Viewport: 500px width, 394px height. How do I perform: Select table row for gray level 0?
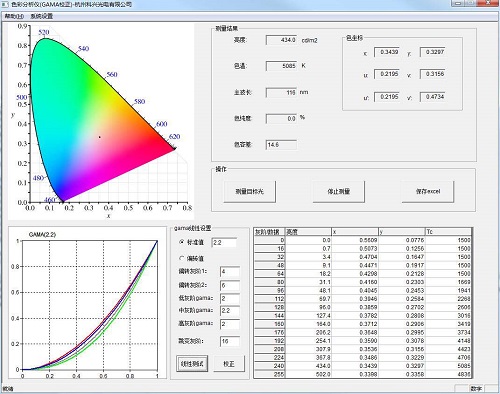click(x=363, y=240)
